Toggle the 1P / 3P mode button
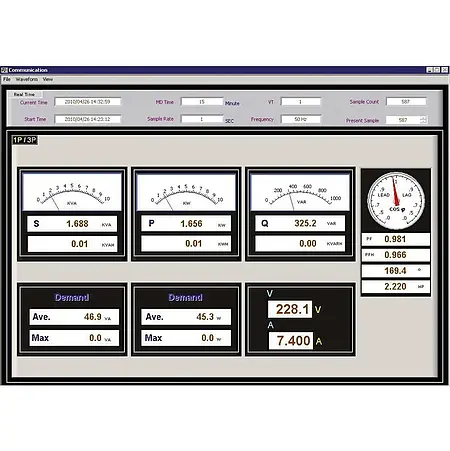Screen dimensions: 450x451 [25, 140]
